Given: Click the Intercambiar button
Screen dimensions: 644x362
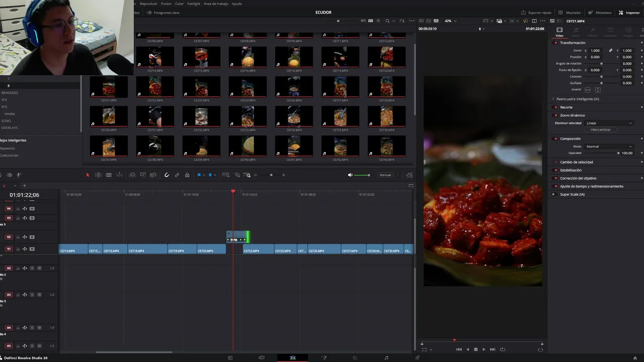Looking at the screenshot, I should pos(600,130).
